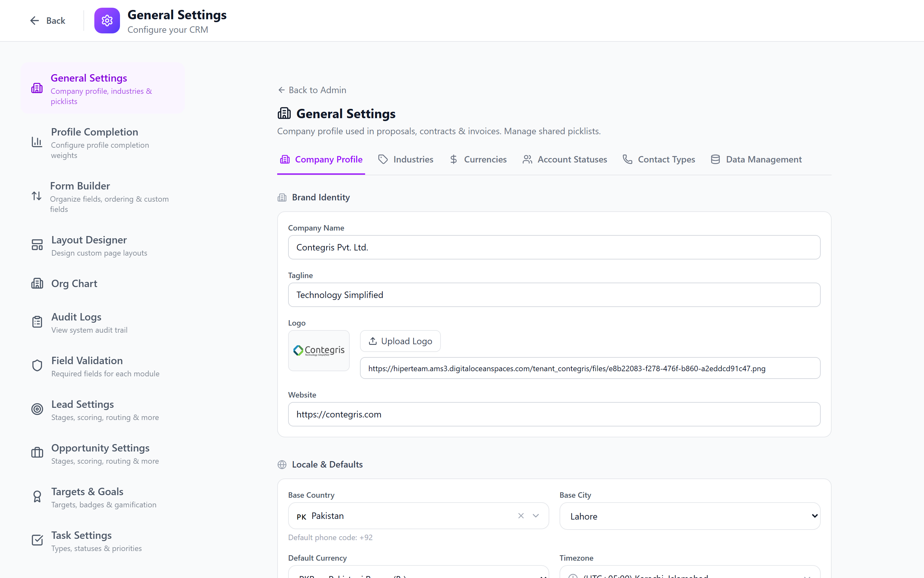
Task: Click the building icon beside General Settings heading
Action: [x=284, y=114]
